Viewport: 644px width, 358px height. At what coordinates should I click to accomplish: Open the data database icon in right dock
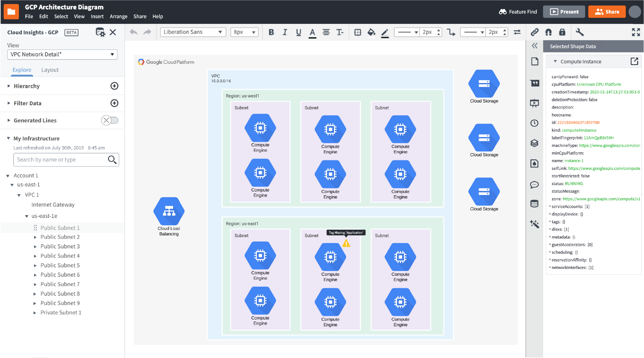(535, 204)
